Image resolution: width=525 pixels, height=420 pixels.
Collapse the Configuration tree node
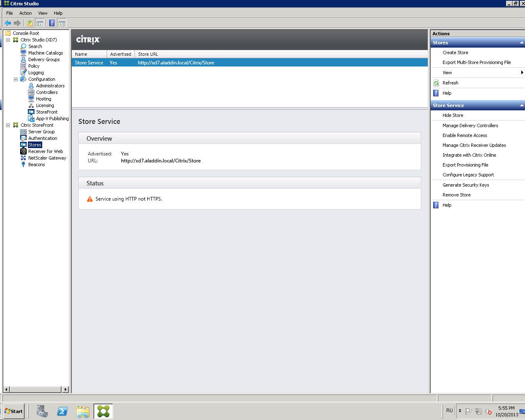click(x=16, y=79)
